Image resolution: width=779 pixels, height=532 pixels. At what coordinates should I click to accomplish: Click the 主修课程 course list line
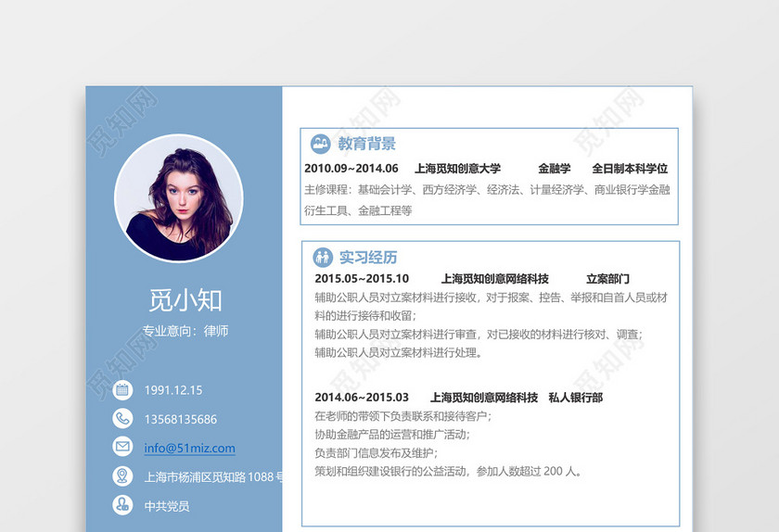487,190
